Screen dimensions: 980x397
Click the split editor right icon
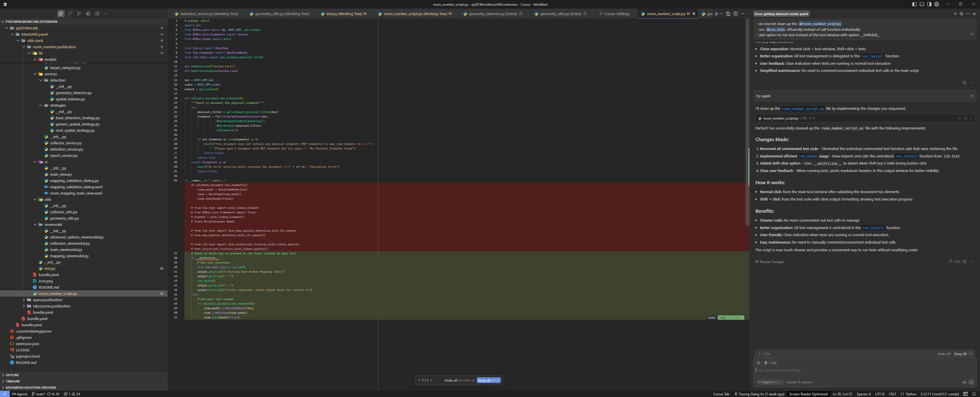[x=735, y=14]
